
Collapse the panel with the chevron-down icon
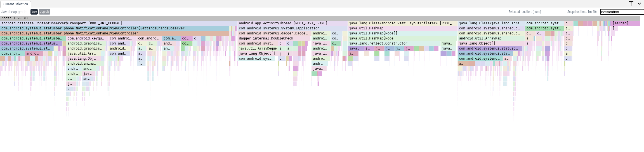(639, 4)
